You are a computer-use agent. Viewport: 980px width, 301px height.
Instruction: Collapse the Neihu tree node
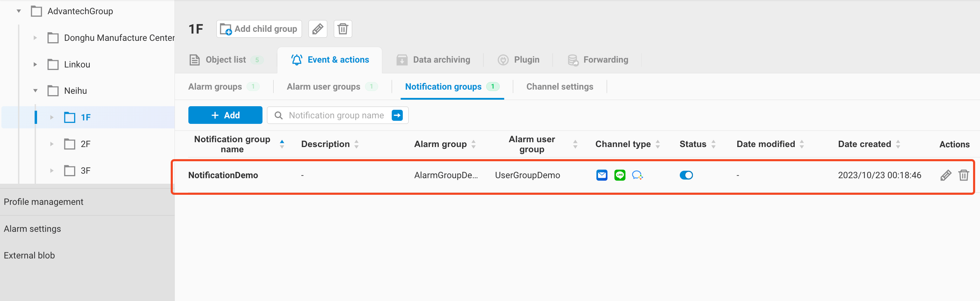click(x=35, y=91)
